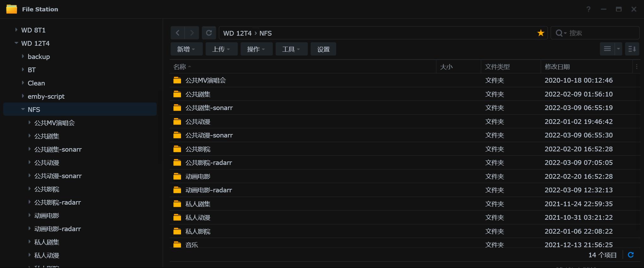644x268 pixels.
Task: Open the 工具 dropdown menu
Action: click(291, 49)
